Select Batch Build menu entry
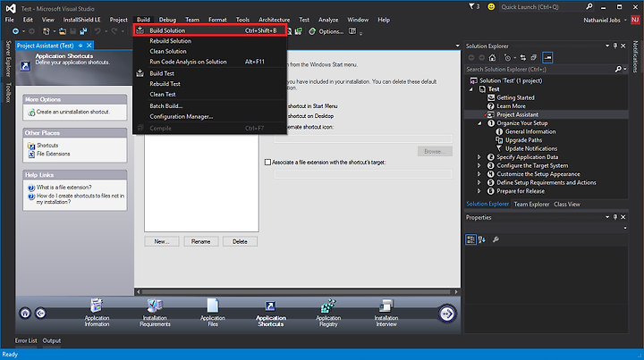Image resolution: width=644 pixels, height=360 pixels. pyautogui.click(x=210, y=105)
